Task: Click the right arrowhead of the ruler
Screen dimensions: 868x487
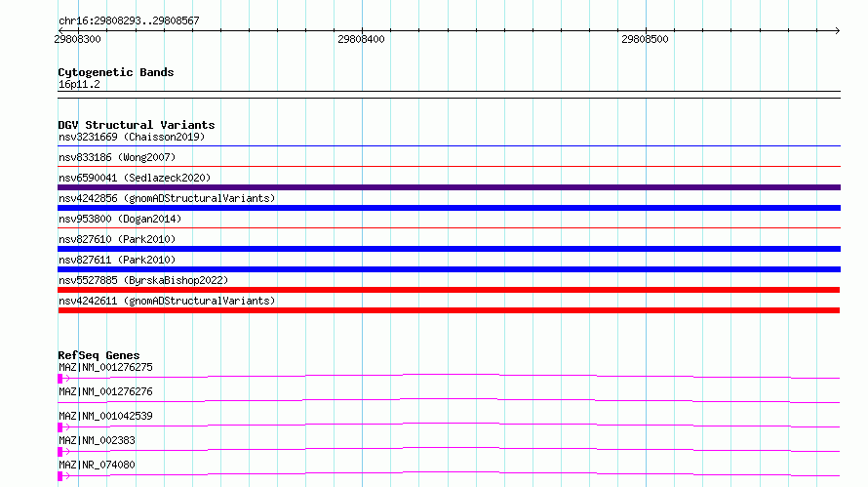Action: point(837,31)
